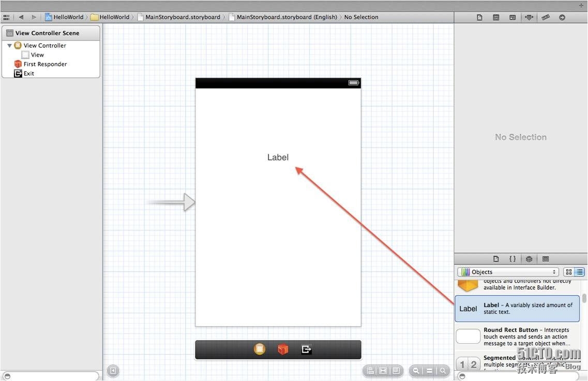Open the Size inspector ruler icon

click(546, 17)
